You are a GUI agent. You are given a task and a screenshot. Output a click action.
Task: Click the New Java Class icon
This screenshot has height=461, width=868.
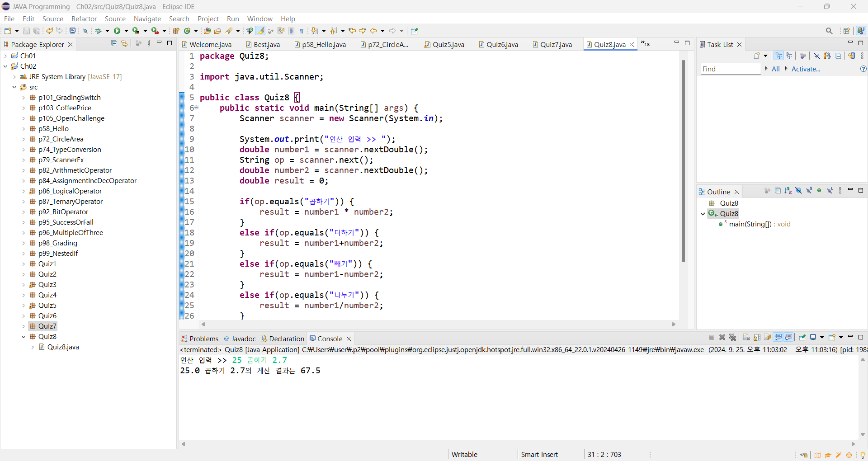click(187, 31)
